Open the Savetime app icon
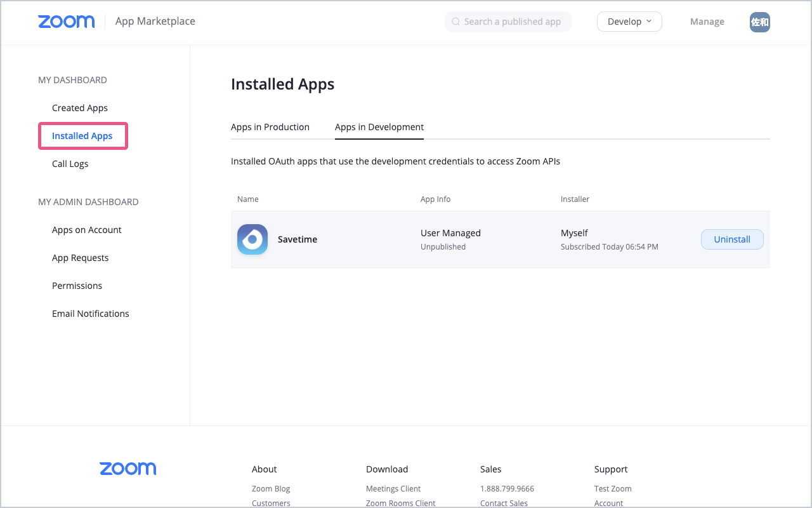812x508 pixels. click(252, 239)
